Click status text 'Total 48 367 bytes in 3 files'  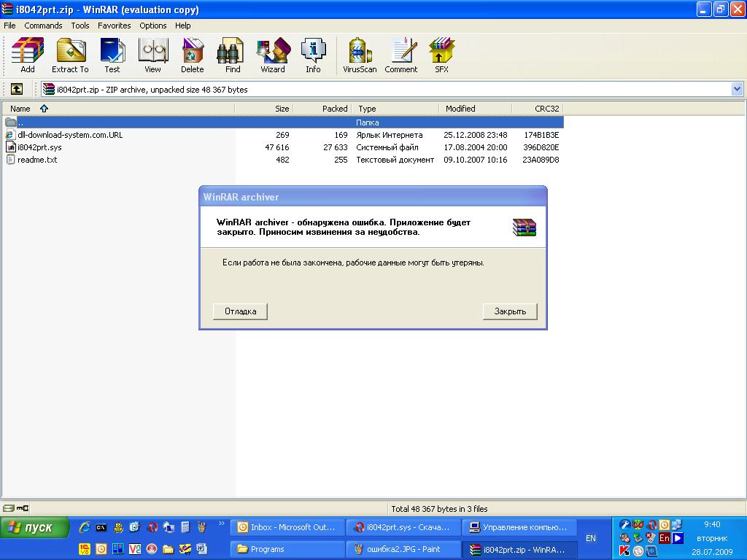click(439, 508)
